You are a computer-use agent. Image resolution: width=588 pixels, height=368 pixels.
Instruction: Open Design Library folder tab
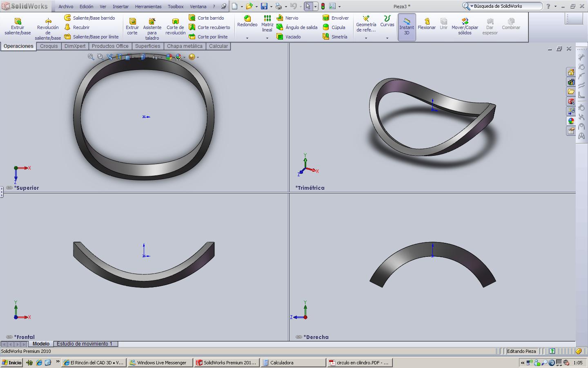point(571,92)
